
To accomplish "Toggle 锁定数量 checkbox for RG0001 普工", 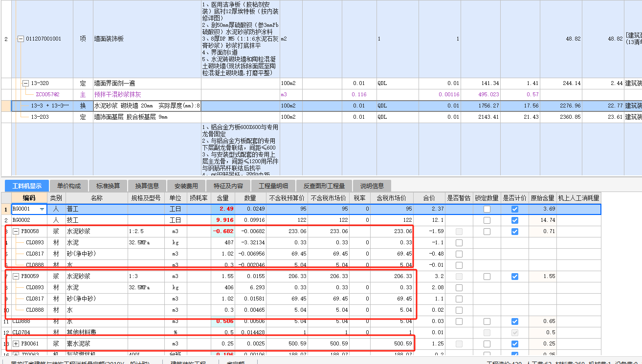I will pos(487,209).
